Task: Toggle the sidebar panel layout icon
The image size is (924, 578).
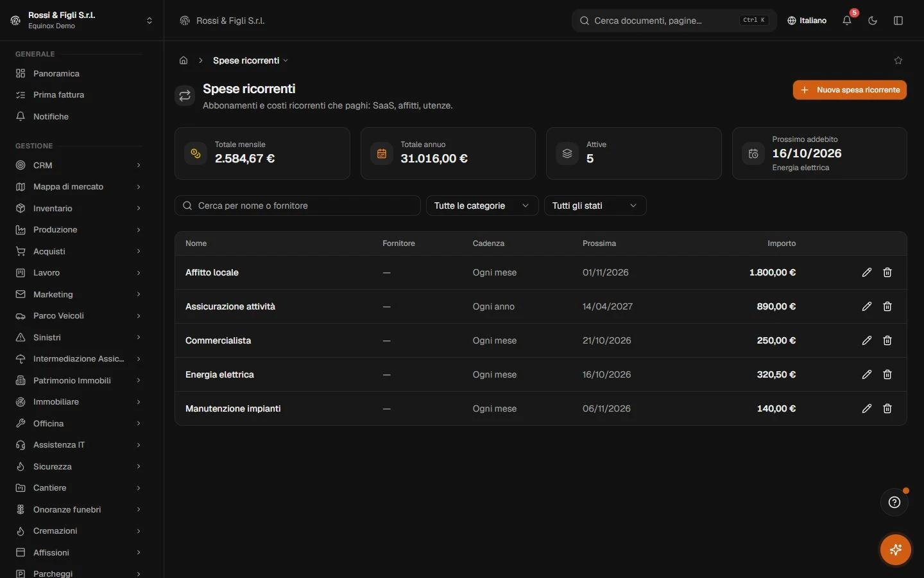Action: [898, 21]
